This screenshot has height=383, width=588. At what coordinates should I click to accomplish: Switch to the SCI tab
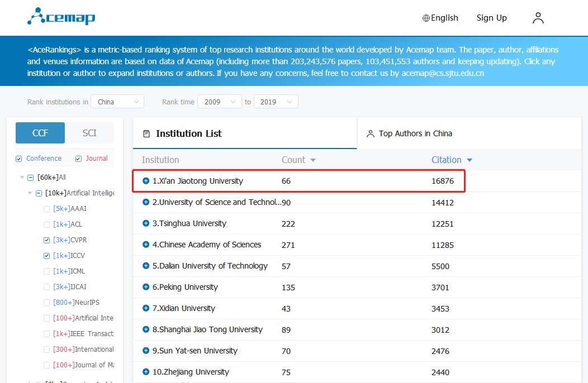89,133
